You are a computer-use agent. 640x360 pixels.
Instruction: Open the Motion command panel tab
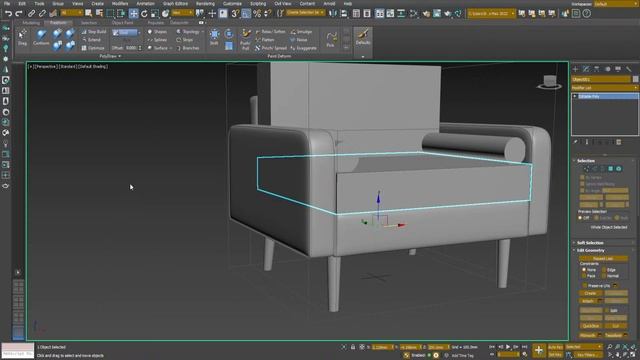(x=608, y=69)
